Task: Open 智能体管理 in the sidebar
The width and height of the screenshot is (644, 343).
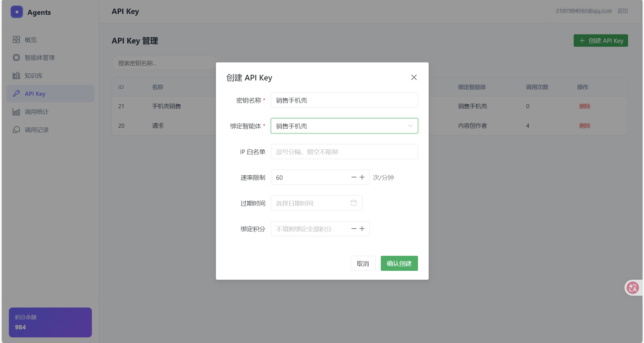Action: tap(50, 58)
